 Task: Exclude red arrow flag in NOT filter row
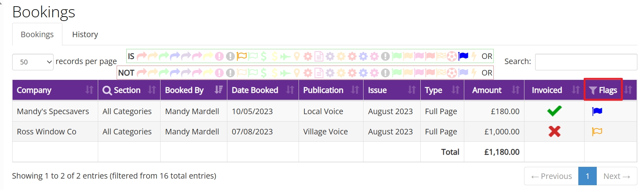142,73
